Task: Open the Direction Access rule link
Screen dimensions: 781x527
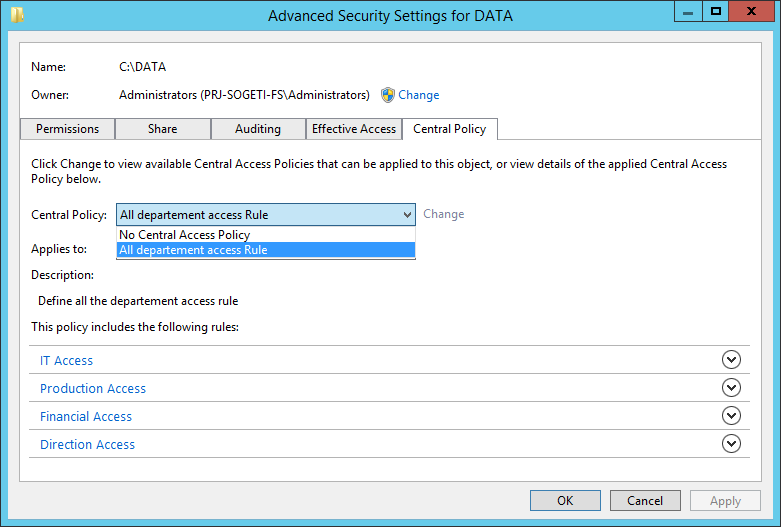Action: (87, 444)
